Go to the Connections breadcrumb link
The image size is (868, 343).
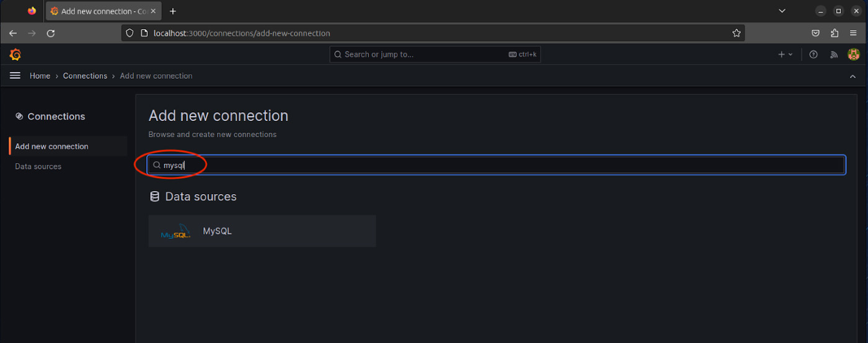(x=85, y=76)
